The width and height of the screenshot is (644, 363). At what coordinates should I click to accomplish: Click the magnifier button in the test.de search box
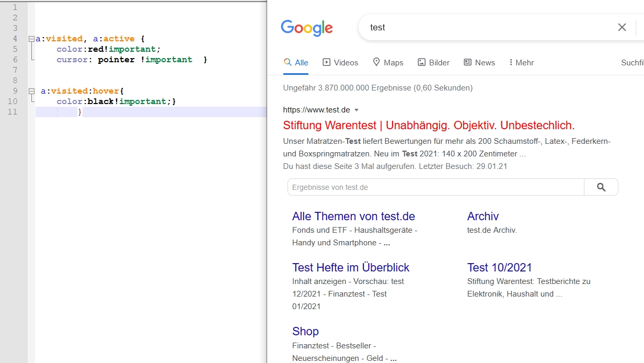[x=601, y=187]
